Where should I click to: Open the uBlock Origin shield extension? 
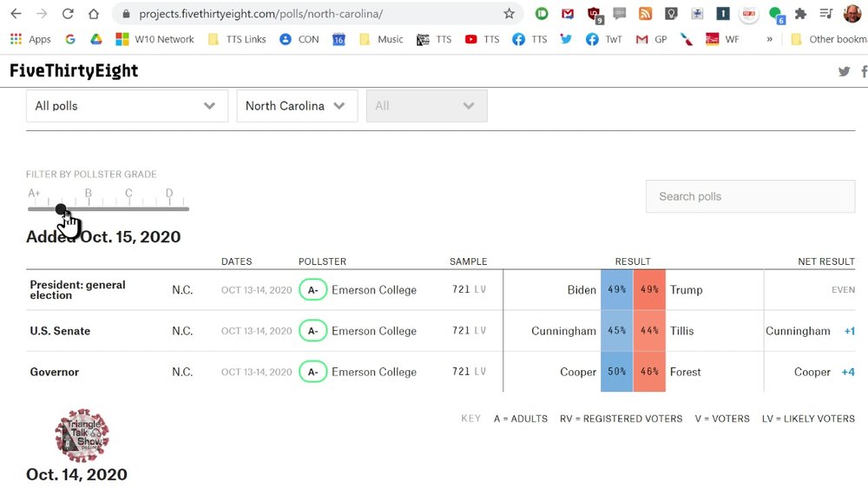pyautogui.click(x=595, y=15)
